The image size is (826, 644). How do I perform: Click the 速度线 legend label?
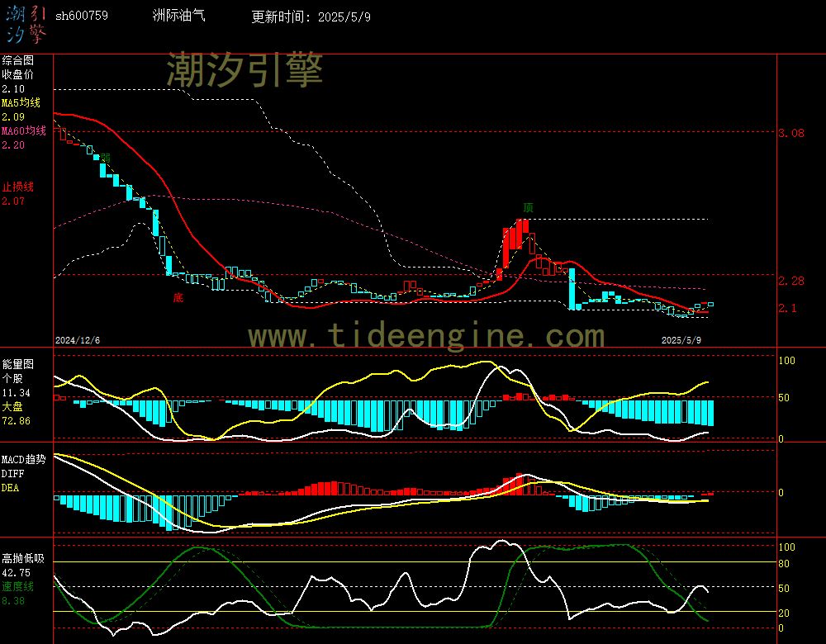click(17, 586)
